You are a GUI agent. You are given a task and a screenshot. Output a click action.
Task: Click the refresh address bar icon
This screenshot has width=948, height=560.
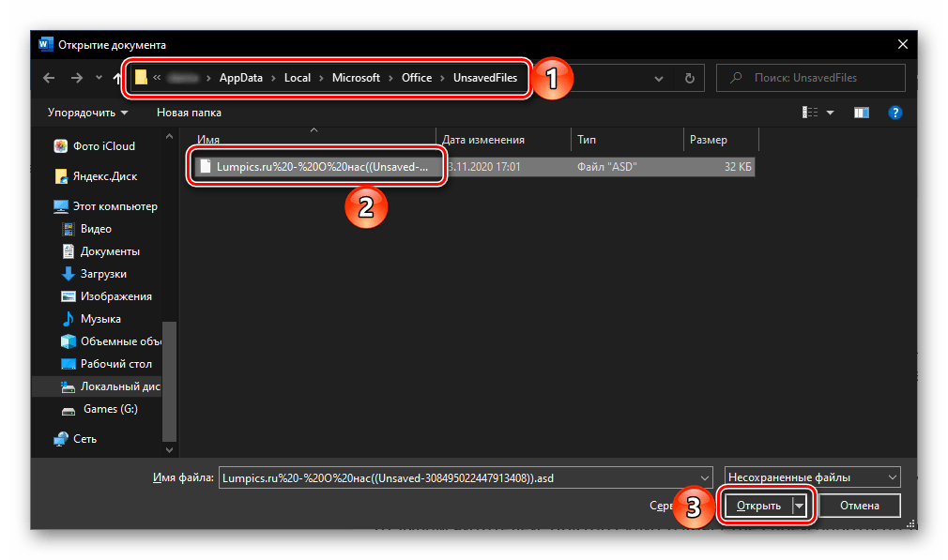pyautogui.click(x=690, y=79)
